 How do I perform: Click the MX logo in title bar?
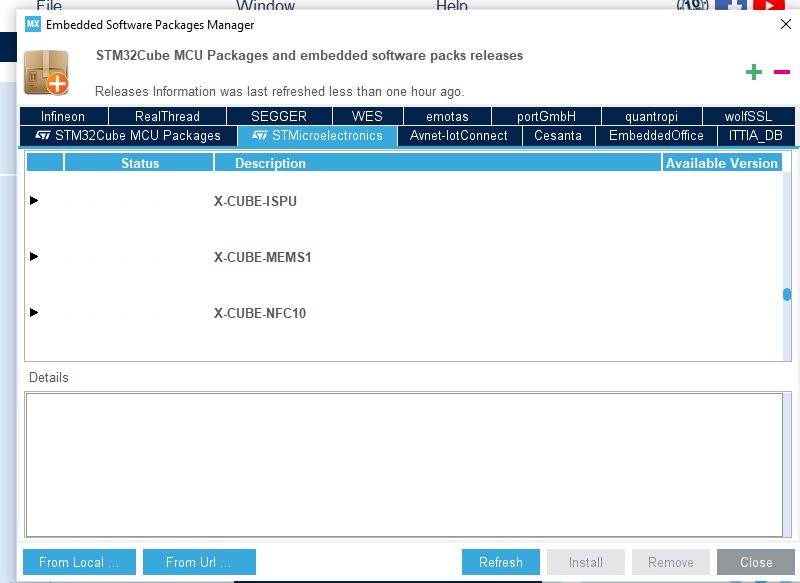click(33, 24)
